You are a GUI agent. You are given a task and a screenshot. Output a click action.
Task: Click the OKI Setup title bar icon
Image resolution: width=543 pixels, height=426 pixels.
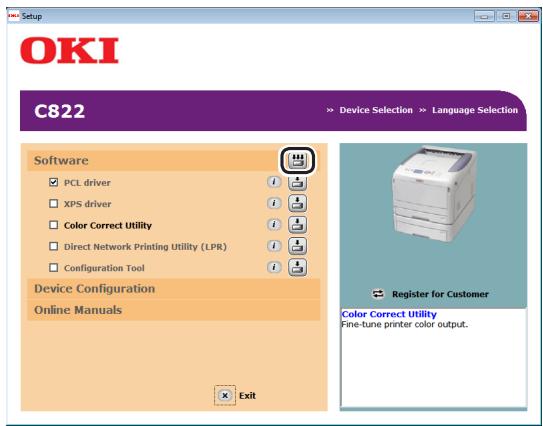14,16
